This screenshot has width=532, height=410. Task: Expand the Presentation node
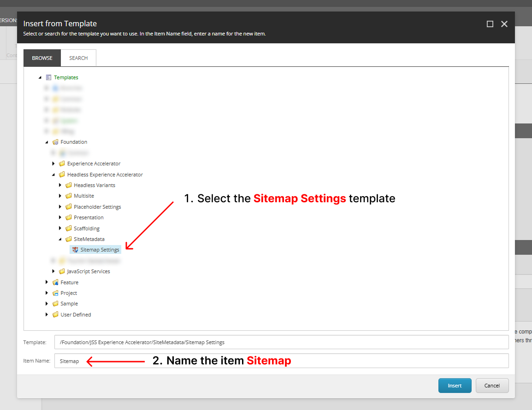60,217
